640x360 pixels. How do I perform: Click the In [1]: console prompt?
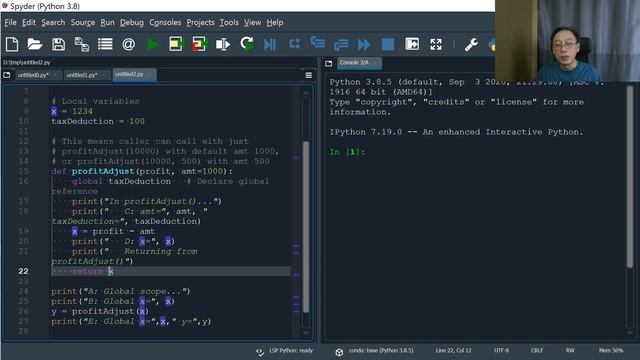(347, 152)
